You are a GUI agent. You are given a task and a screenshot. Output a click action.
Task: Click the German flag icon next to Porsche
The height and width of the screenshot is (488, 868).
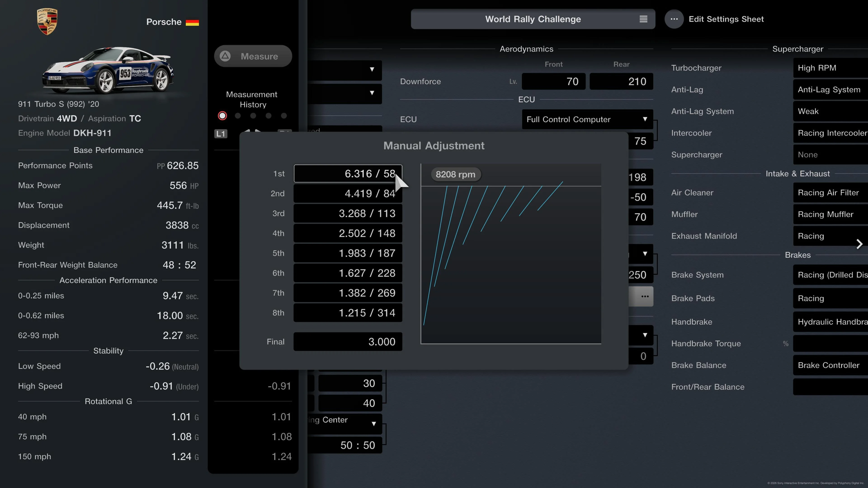(x=192, y=22)
